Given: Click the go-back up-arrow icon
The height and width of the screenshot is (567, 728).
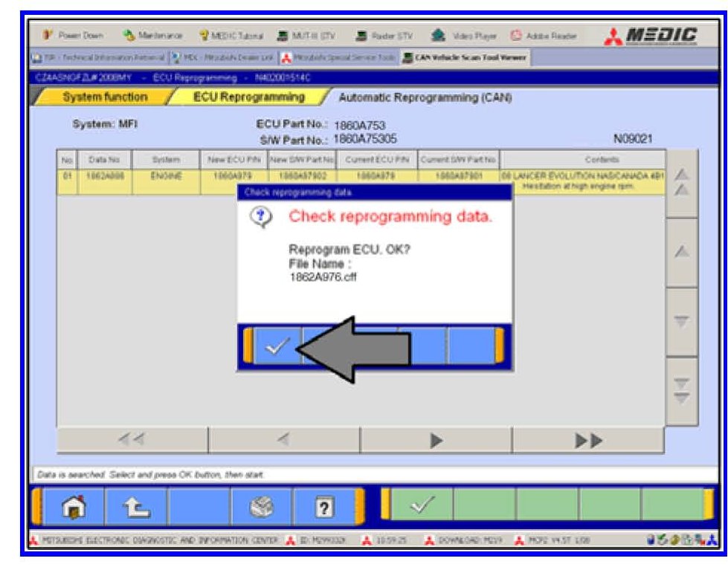Looking at the screenshot, I should [137, 508].
